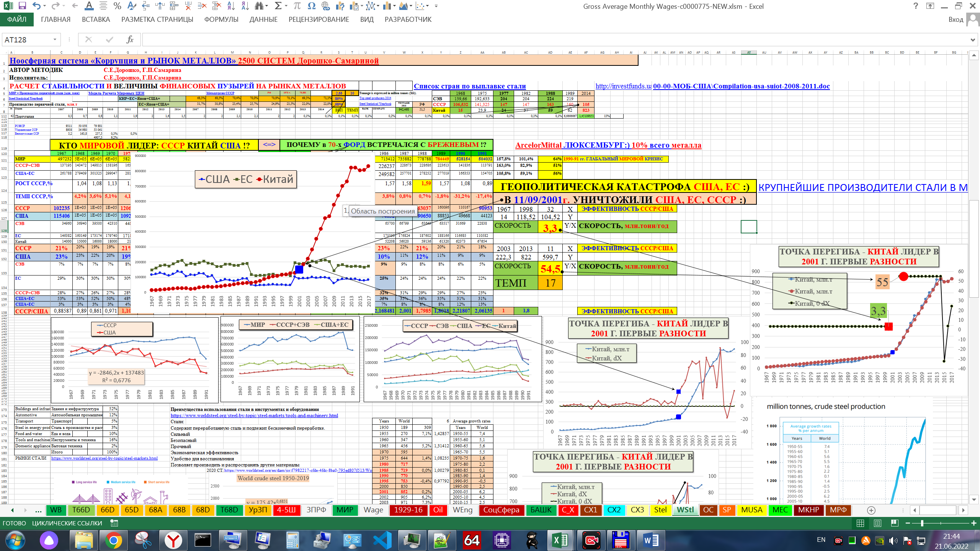This screenshot has width=980, height=551.
Task: Open the undo history dropdown arrow
Action: point(45,6)
